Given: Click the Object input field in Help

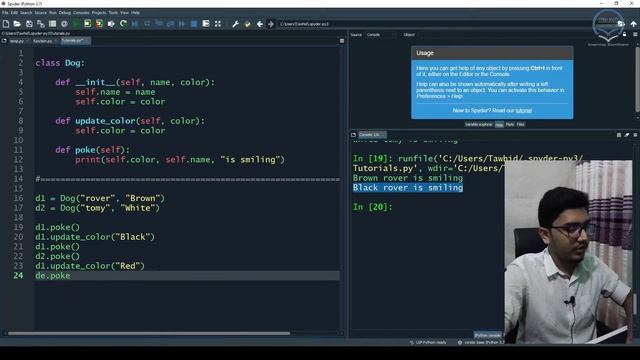Looking at the screenshot, I should pyautogui.click(x=518, y=35).
